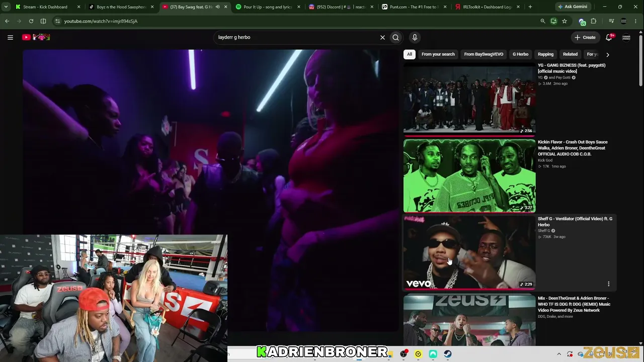This screenshot has height=362, width=644.
Task: Open more options for Sheff G Ventilator video
Action: coord(608,284)
